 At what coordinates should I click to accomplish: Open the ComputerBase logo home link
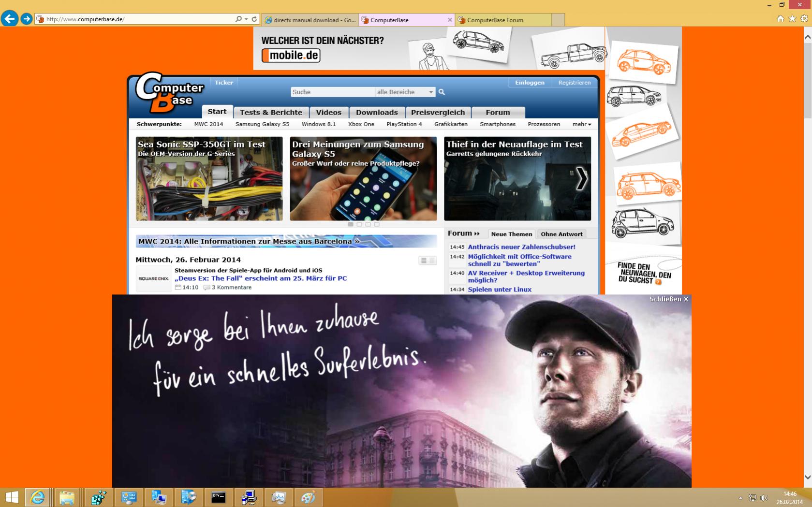(x=169, y=92)
